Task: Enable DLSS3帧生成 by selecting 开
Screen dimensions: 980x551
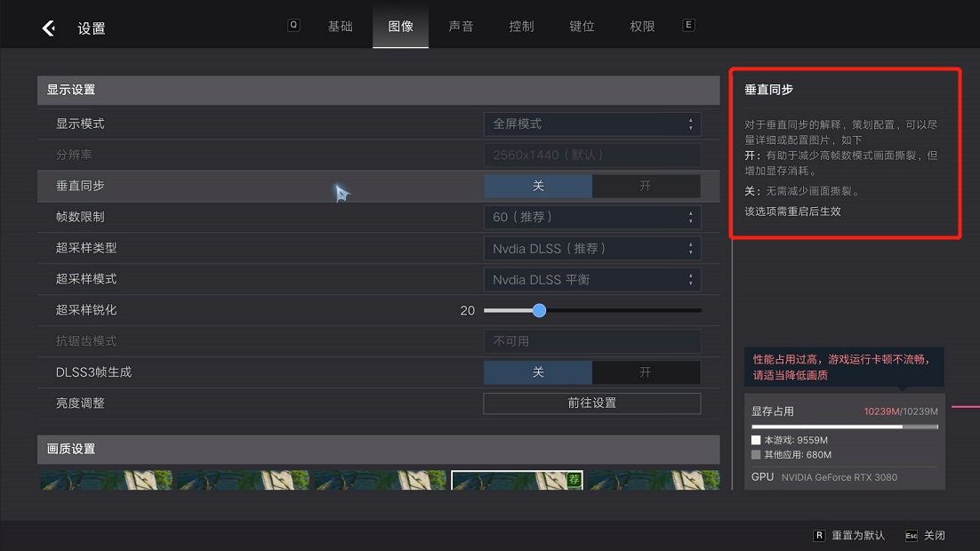Action: [x=646, y=372]
